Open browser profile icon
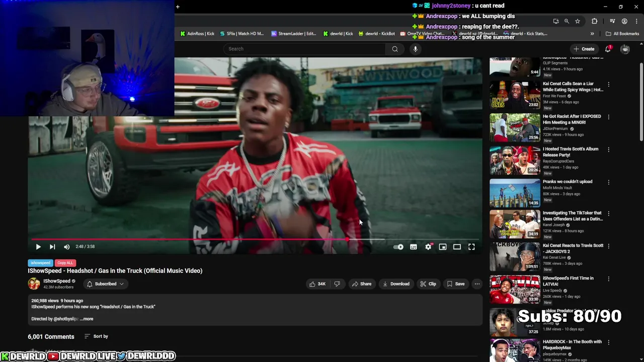Screen dimensions: 644x362 click(624, 21)
